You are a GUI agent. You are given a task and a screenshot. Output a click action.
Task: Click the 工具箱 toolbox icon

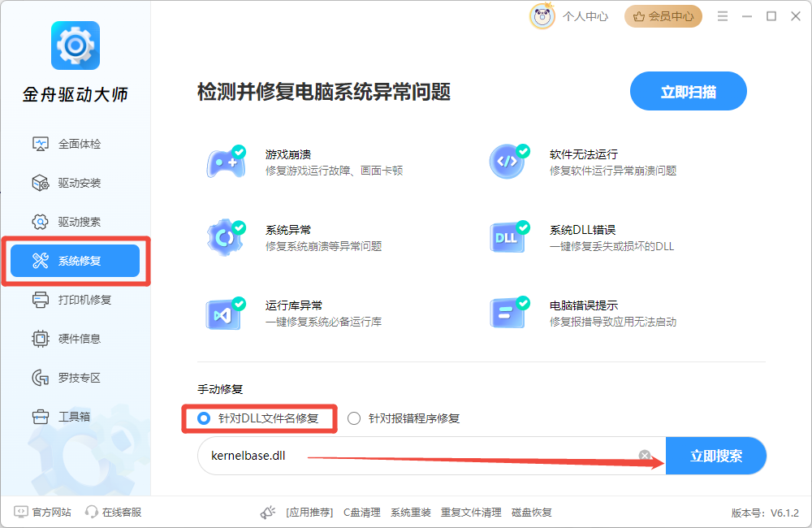click(x=41, y=417)
